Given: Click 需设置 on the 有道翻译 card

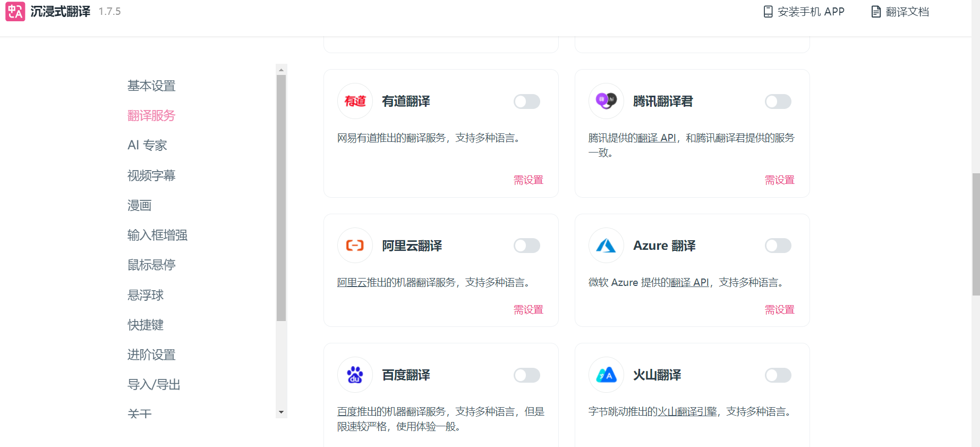Looking at the screenshot, I should [529, 180].
